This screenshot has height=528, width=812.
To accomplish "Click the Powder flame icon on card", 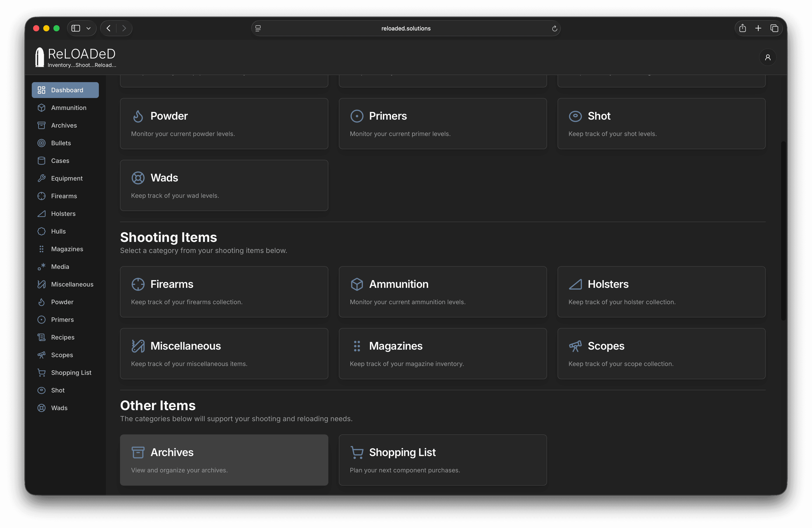I will point(138,116).
